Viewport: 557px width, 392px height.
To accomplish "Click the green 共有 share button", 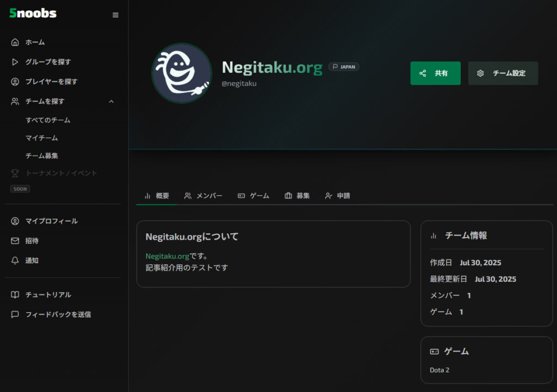I will pyautogui.click(x=436, y=73).
